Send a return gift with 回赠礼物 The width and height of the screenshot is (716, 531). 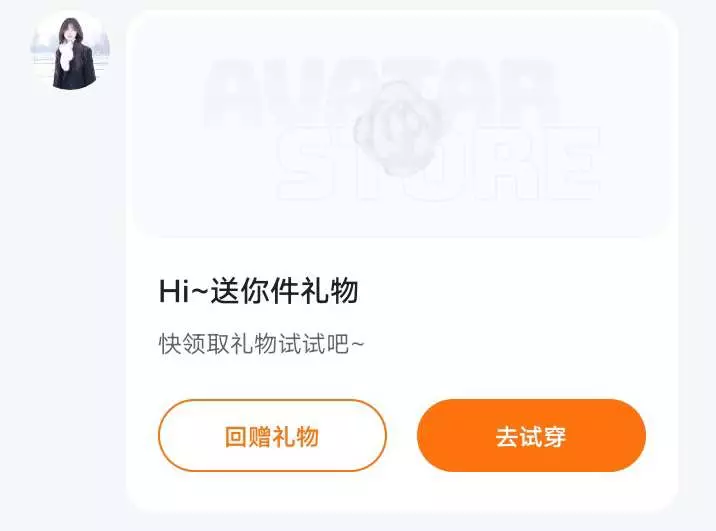point(272,436)
